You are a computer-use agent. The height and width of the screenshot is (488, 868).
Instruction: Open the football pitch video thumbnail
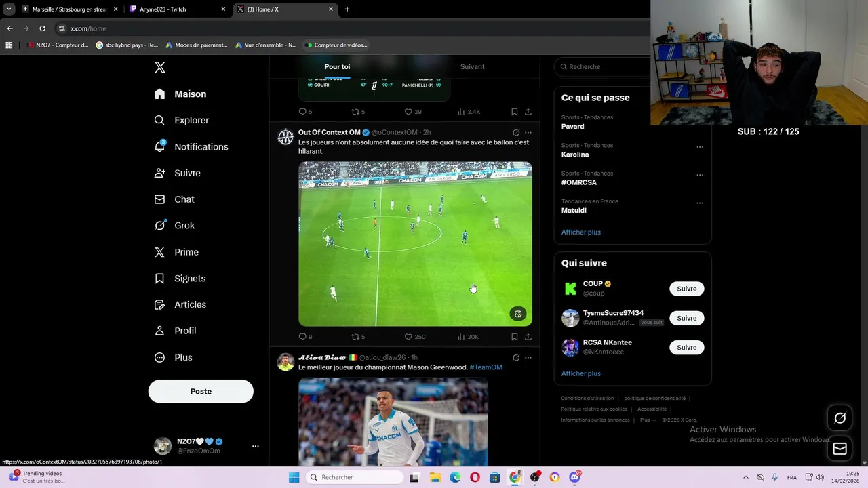tap(415, 244)
